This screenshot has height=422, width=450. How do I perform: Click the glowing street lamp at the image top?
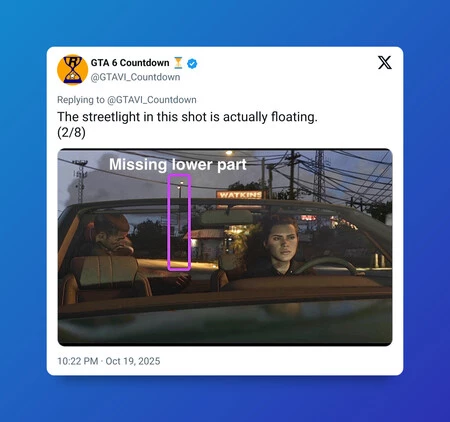(x=229, y=153)
